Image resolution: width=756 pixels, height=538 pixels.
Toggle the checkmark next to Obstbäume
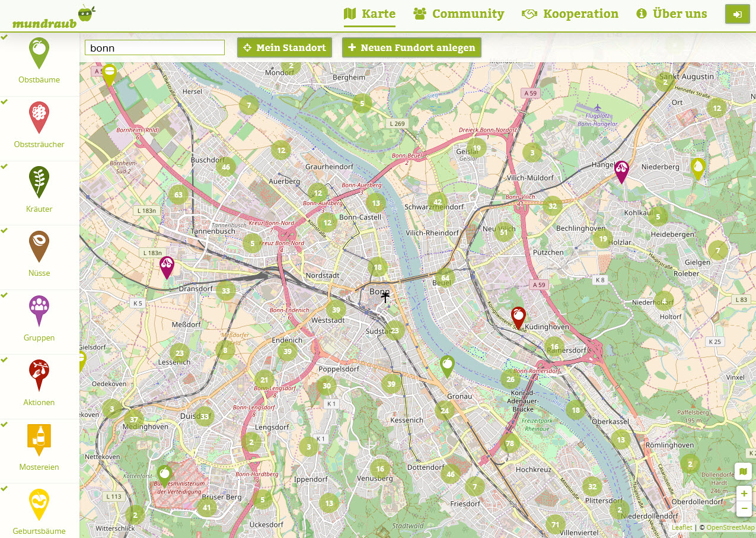click(5, 37)
